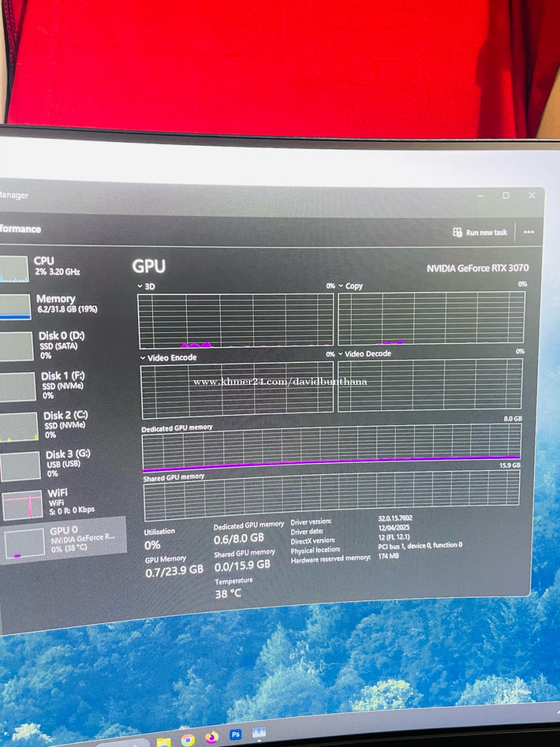Viewport: 560px width, 747px height.
Task: Open Firefox from the taskbar
Action: (211, 737)
